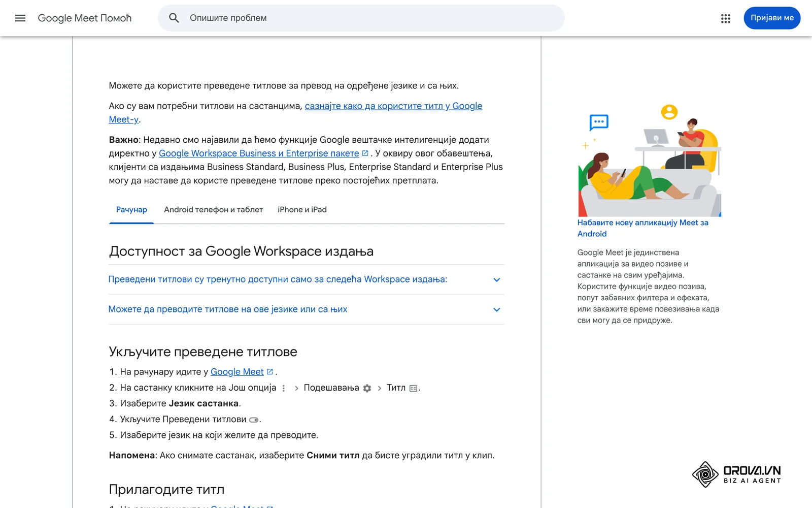Image resolution: width=812 pixels, height=508 pixels.
Task: Click the bold text Сними титл
Action: [x=333, y=456]
